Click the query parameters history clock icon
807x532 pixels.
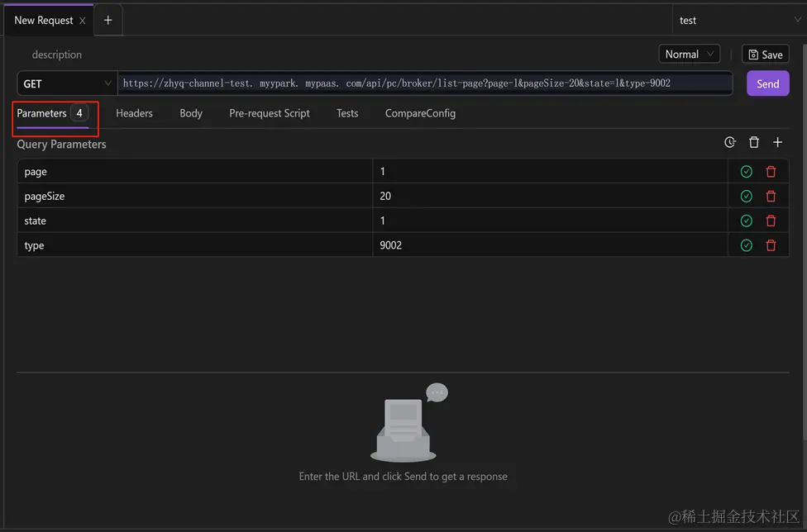pos(730,142)
